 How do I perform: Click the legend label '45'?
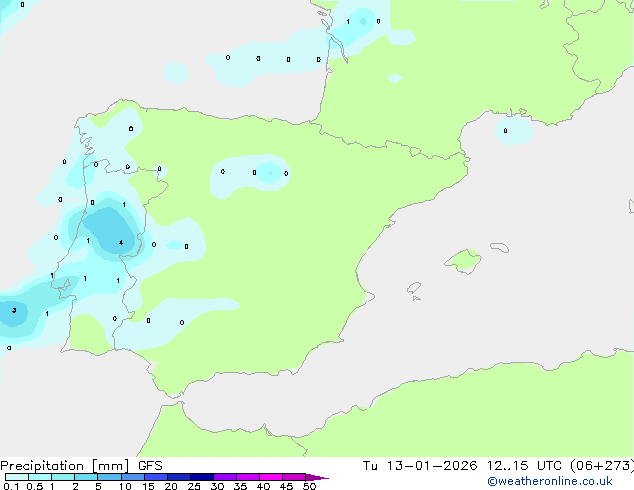pyautogui.click(x=286, y=486)
